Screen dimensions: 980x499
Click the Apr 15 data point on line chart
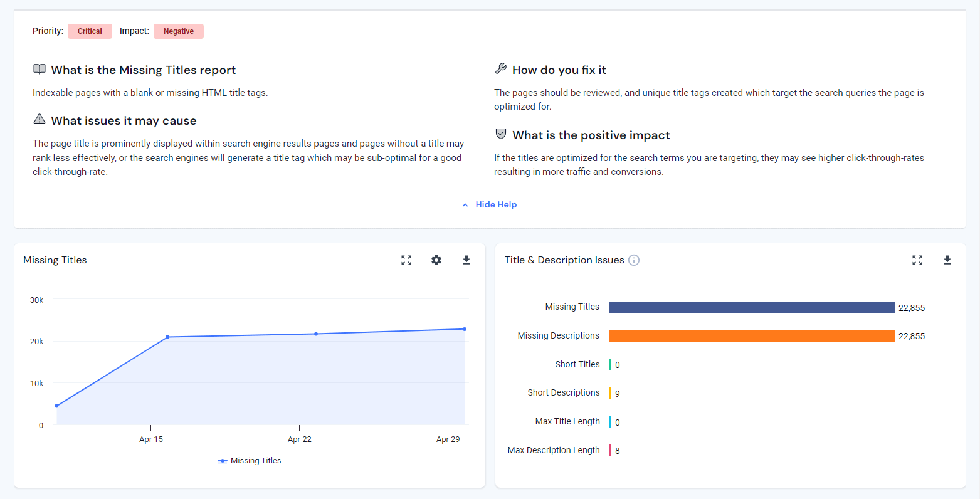[x=167, y=337]
